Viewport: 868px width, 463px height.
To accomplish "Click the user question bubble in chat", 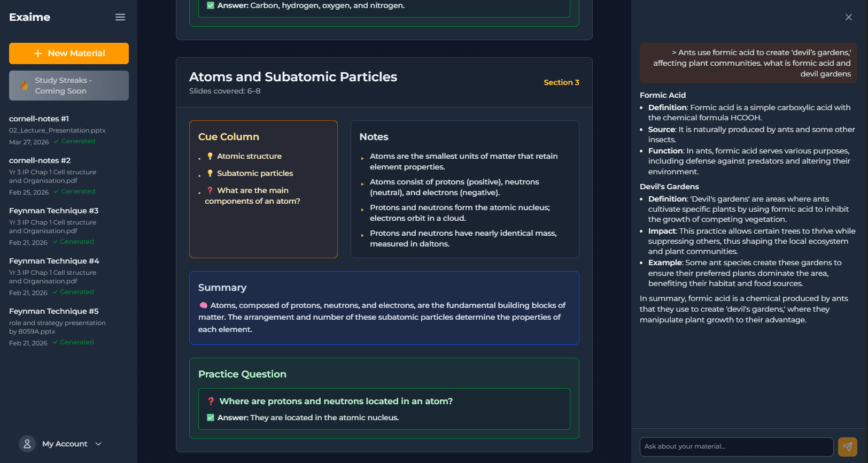I will [x=748, y=63].
